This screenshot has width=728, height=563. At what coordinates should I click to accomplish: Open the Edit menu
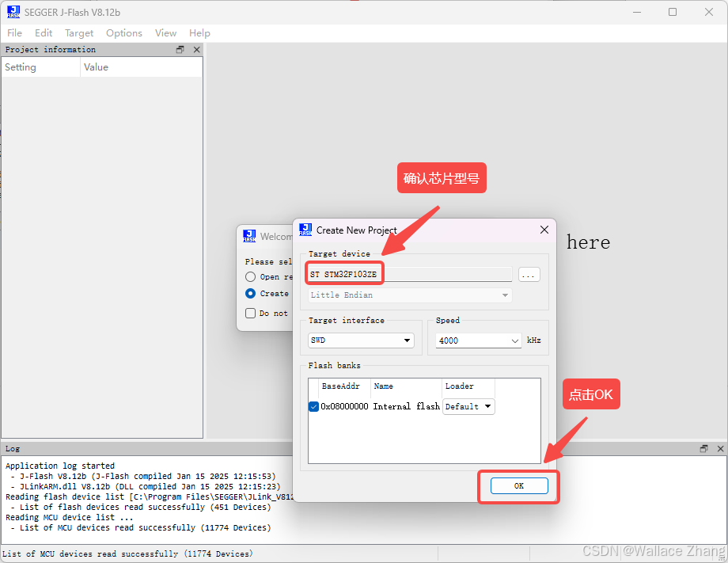pos(44,33)
